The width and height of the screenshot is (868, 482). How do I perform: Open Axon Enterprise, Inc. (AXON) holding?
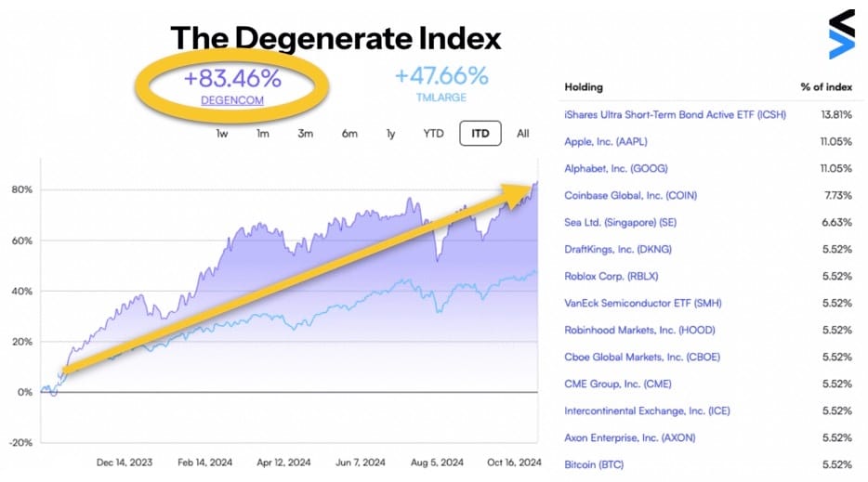point(629,437)
